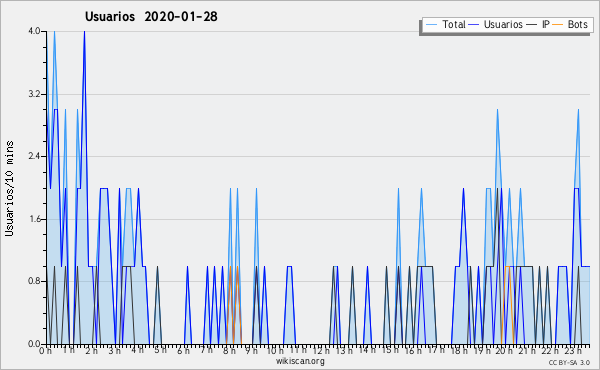Click the '2 h' x-axis label
The width and height of the screenshot is (600, 370).
click(91, 351)
